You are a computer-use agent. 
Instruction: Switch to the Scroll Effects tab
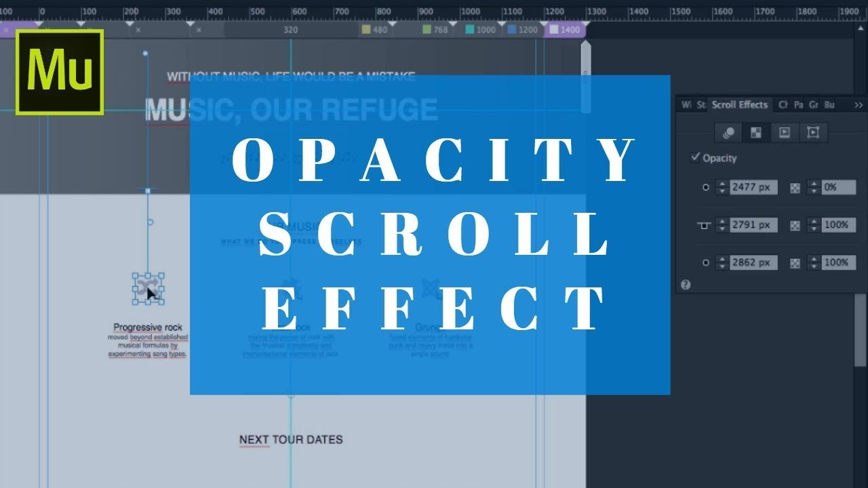click(739, 104)
